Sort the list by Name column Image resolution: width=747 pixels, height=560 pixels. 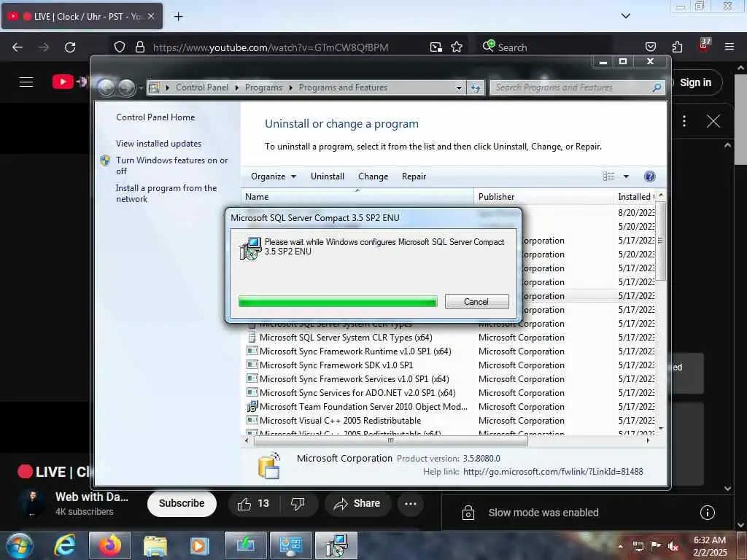click(x=357, y=197)
